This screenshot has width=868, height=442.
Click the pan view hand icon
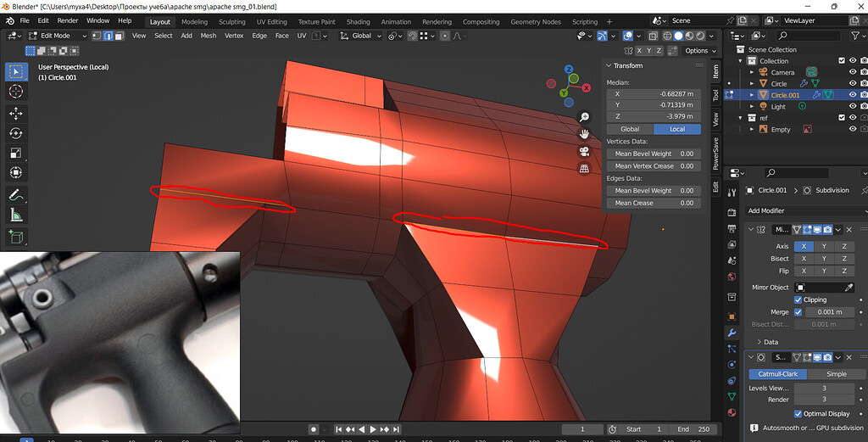(x=584, y=134)
